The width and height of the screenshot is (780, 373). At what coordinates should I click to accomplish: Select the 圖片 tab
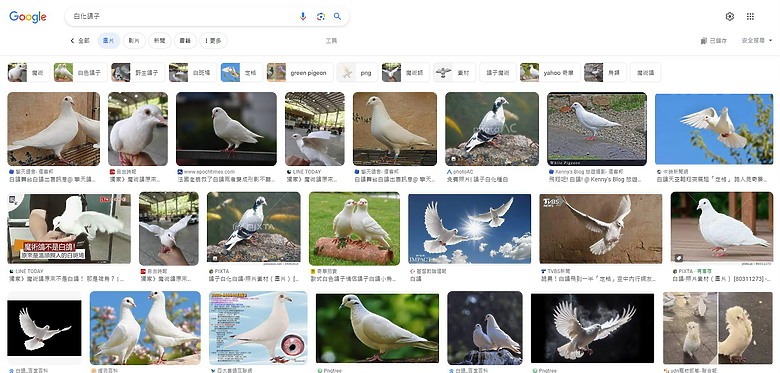coord(108,41)
